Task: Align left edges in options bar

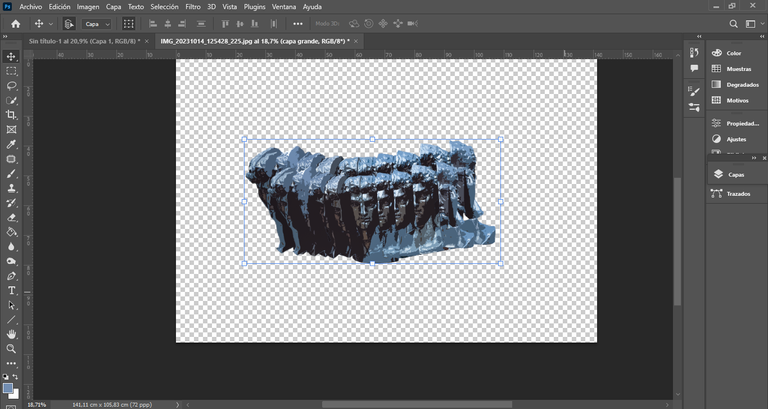Action: [x=152, y=24]
